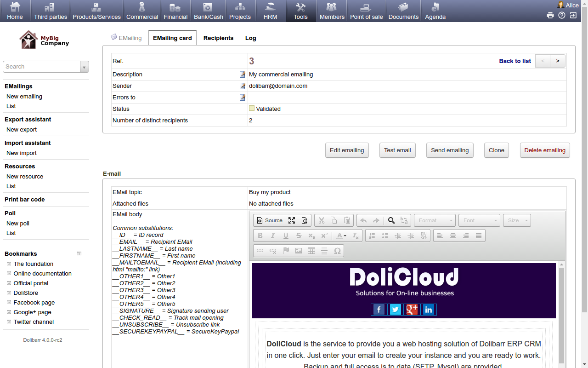This screenshot has height=368, width=588.
Task: Click the logout icon beside help
Action: [573, 15]
